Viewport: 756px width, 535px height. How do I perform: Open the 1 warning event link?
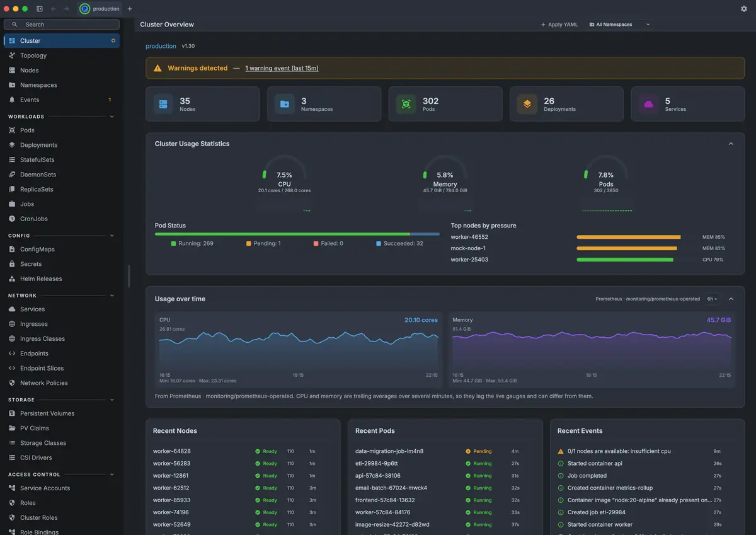(282, 68)
